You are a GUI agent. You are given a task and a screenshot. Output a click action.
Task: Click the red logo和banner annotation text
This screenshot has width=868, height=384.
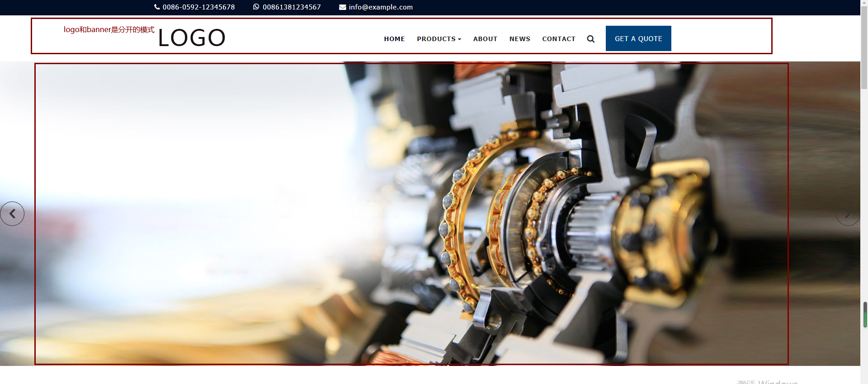[109, 30]
